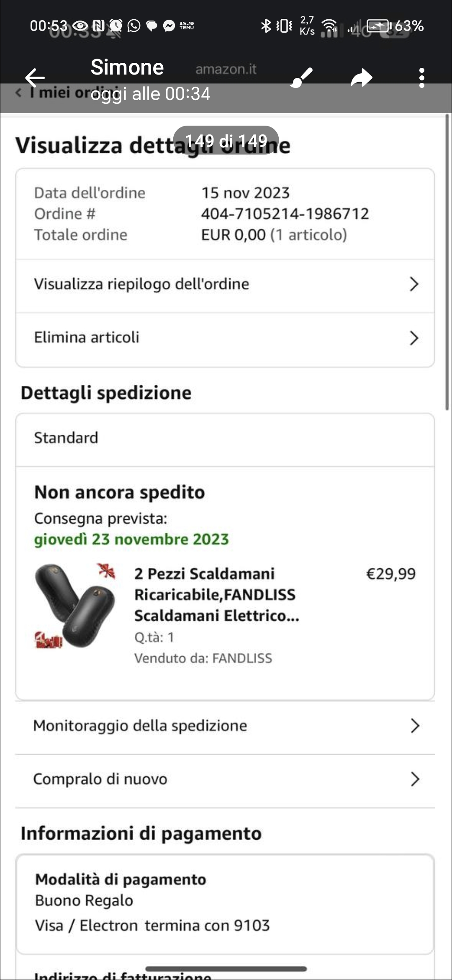Go back to I miei ordini
The image size is (452, 980).
pos(54,93)
